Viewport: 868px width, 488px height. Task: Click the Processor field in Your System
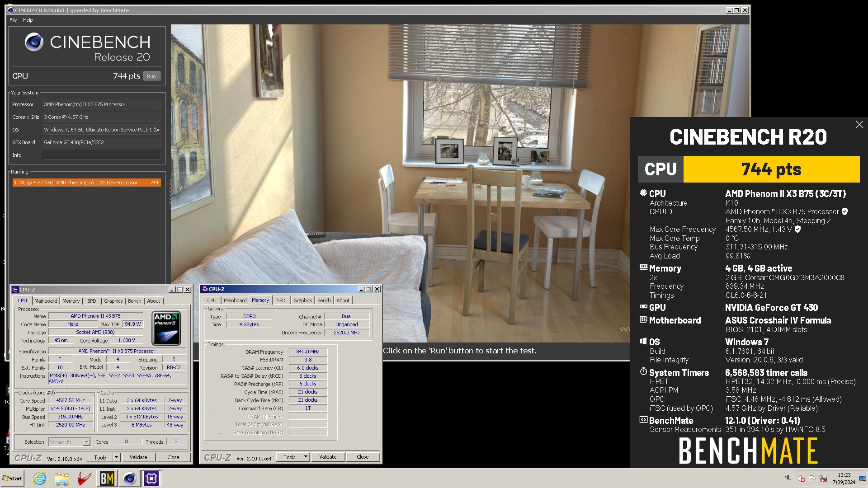pos(101,104)
